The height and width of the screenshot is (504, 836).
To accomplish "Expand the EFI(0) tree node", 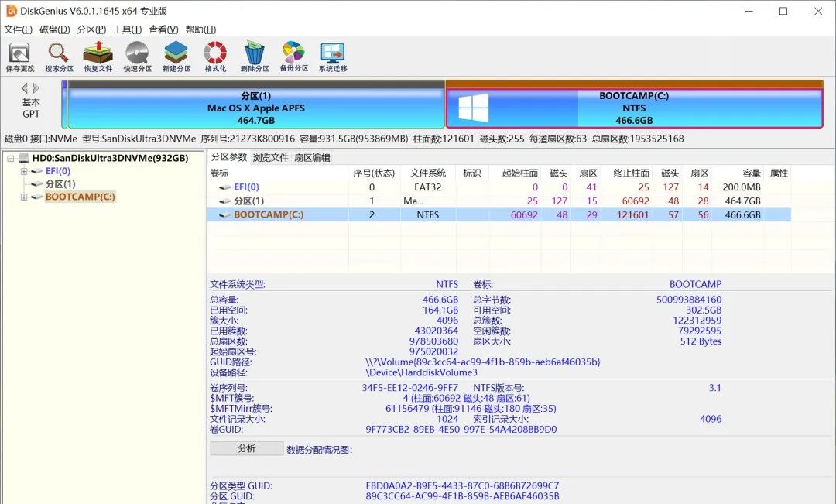I will 23,171.
